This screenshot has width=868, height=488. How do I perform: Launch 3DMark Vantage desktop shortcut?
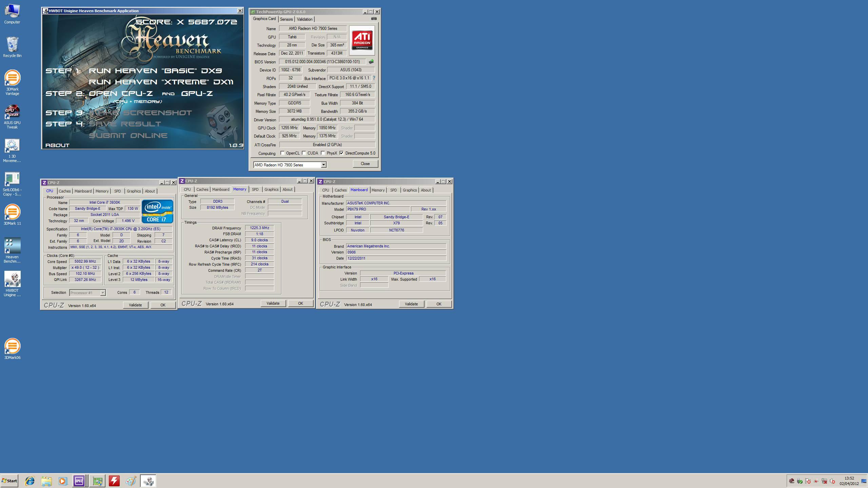(x=12, y=82)
